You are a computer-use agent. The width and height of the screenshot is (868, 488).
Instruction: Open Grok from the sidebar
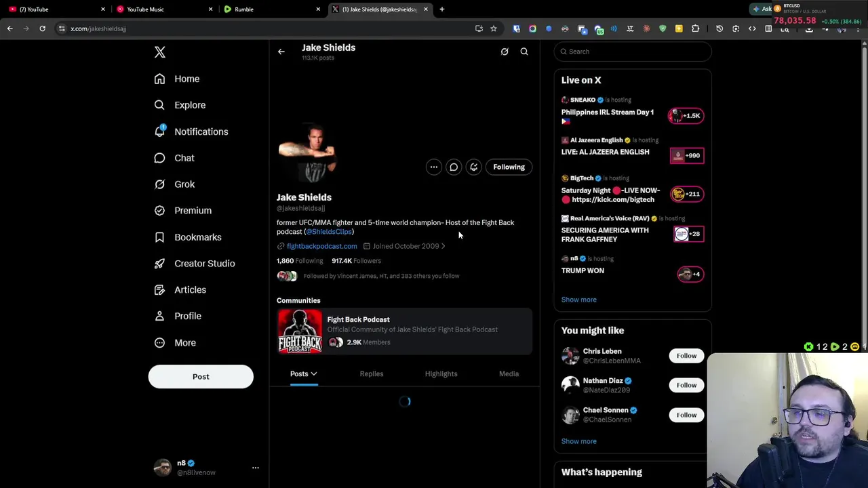(x=174, y=184)
